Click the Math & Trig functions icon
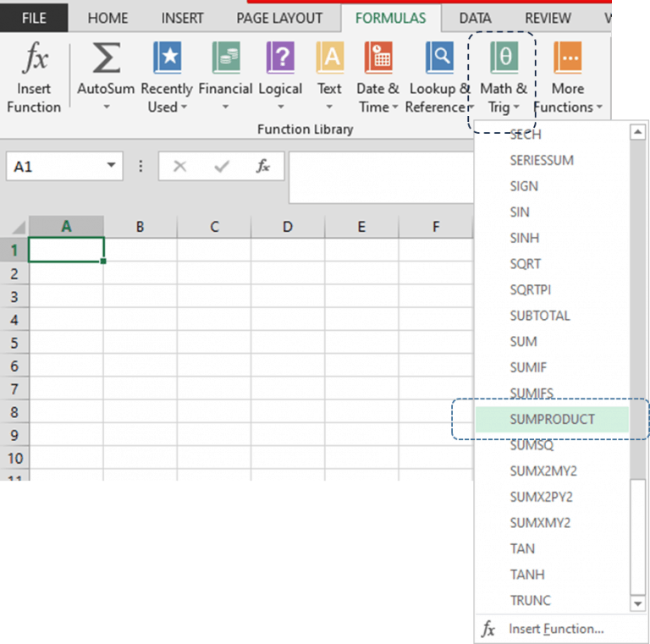The image size is (650, 644). [x=504, y=58]
